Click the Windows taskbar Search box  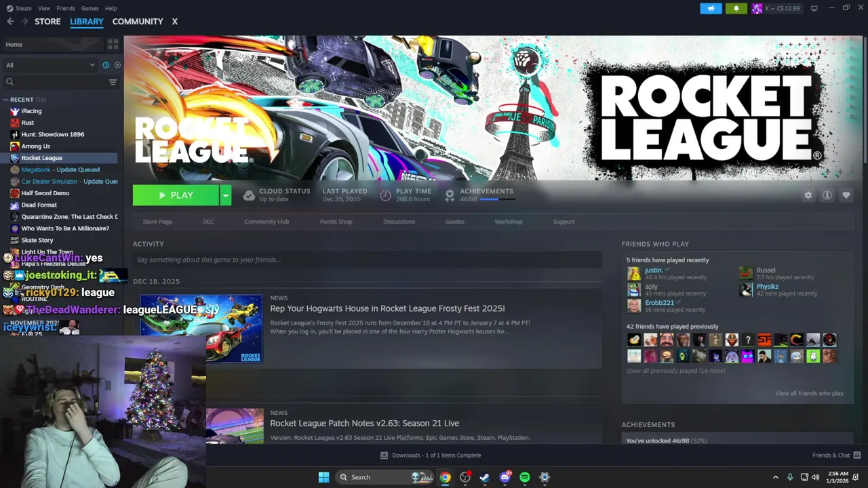pyautogui.click(x=385, y=477)
